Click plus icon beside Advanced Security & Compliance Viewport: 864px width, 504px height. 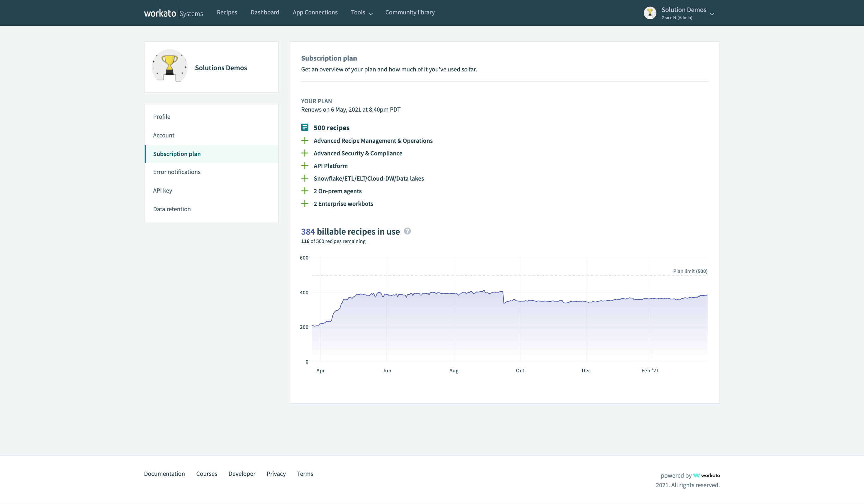coord(305,153)
